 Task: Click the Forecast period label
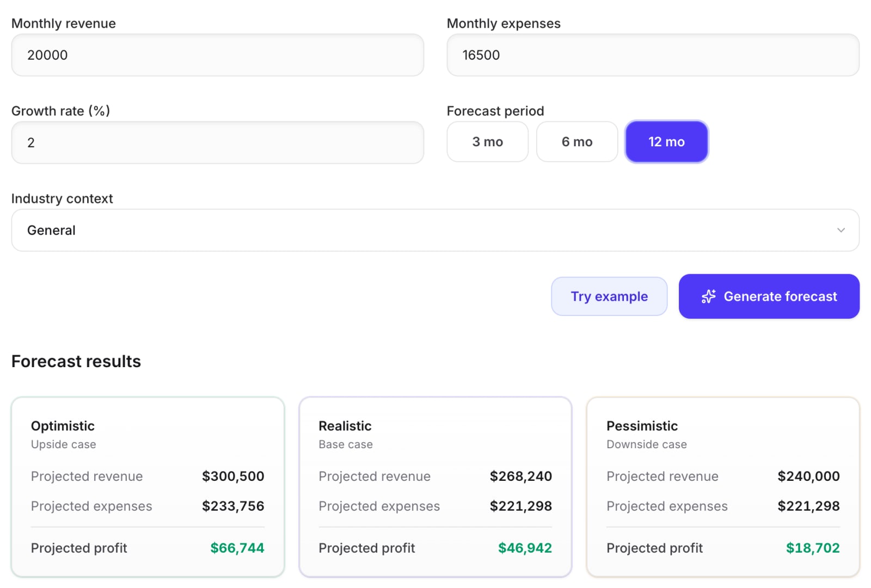[495, 111]
